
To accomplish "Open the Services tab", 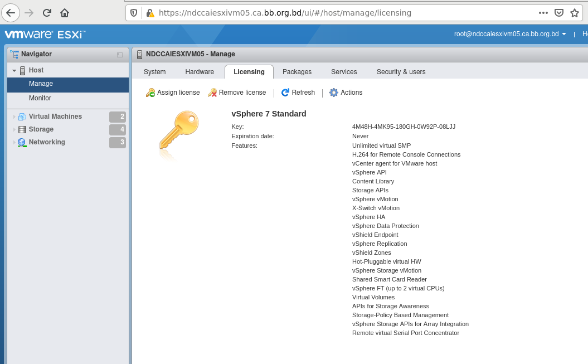I will tap(344, 71).
